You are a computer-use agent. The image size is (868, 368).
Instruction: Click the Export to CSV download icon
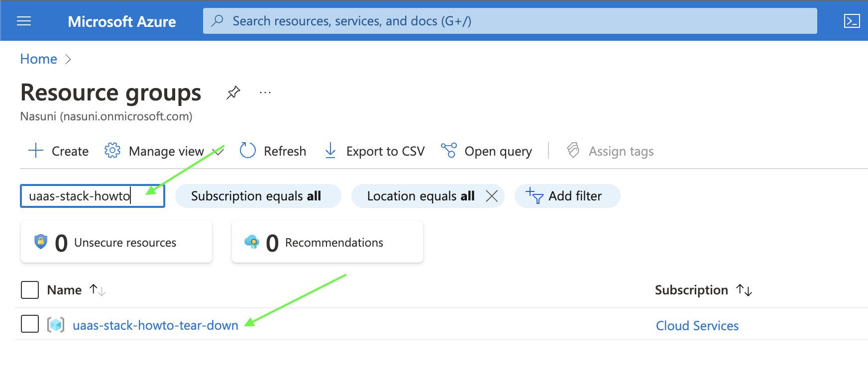(330, 151)
